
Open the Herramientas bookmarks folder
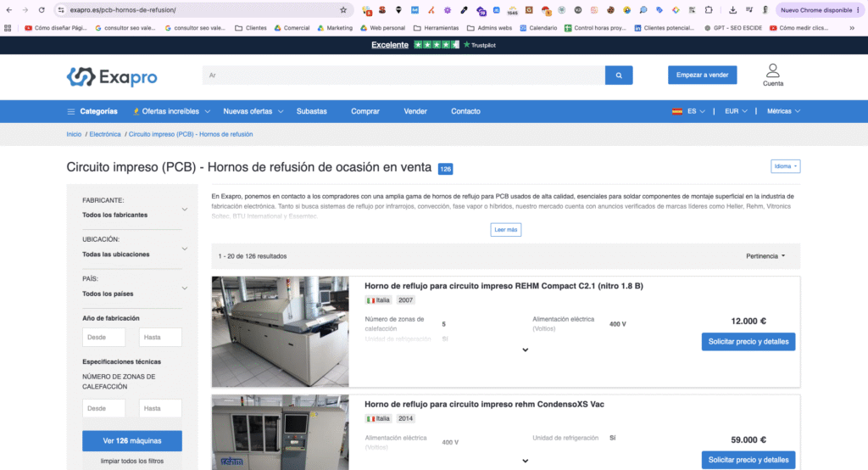tap(437, 28)
